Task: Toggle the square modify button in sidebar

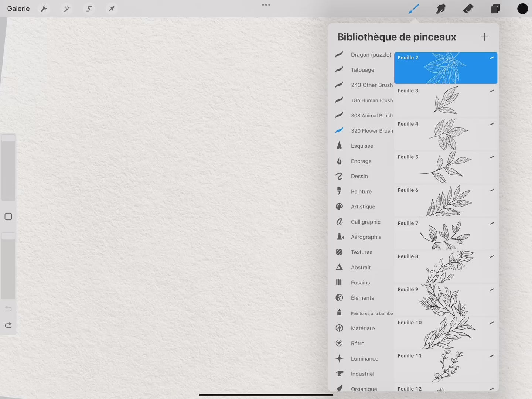Action: coord(8,216)
